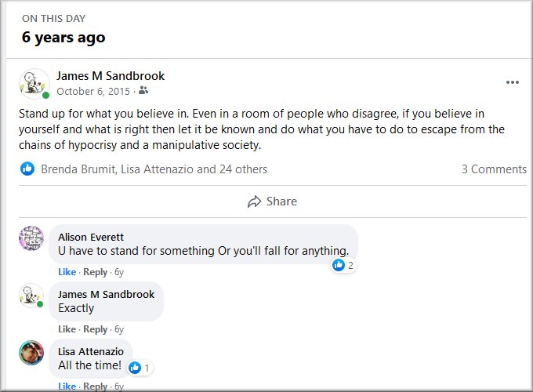Image resolution: width=533 pixels, height=392 pixels.
Task: Click the Share button
Action: [272, 201]
